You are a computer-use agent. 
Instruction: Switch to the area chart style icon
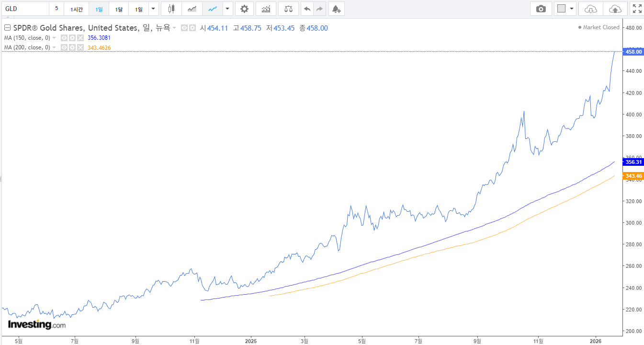point(192,9)
